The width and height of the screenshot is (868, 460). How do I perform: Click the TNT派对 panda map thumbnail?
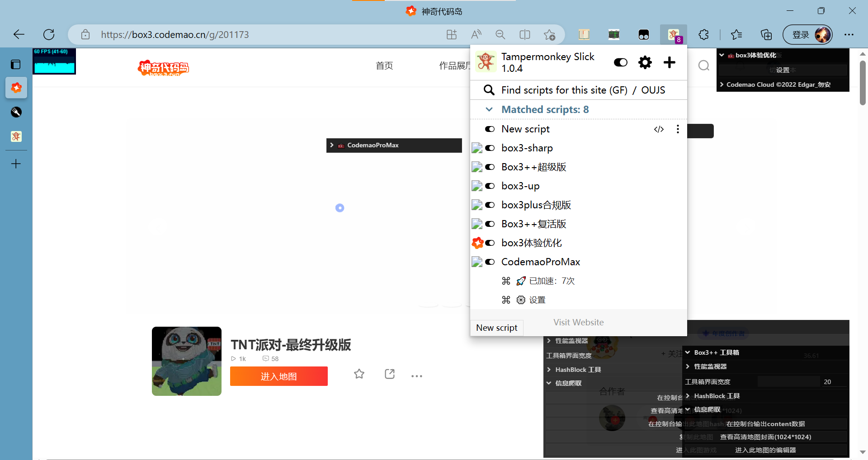click(187, 361)
